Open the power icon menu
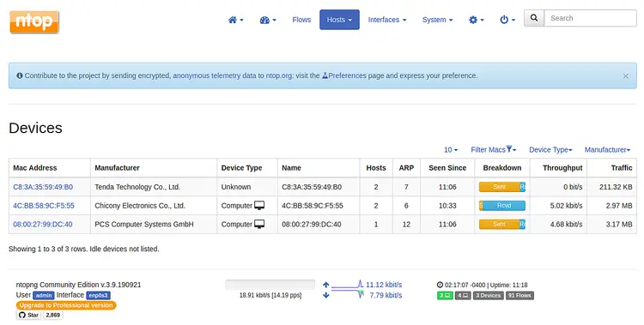This screenshot has width=644, height=325. coord(507,20)
